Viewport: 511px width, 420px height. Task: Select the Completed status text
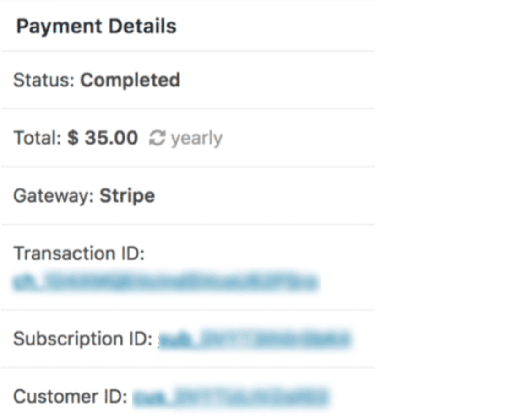(130, 80)
